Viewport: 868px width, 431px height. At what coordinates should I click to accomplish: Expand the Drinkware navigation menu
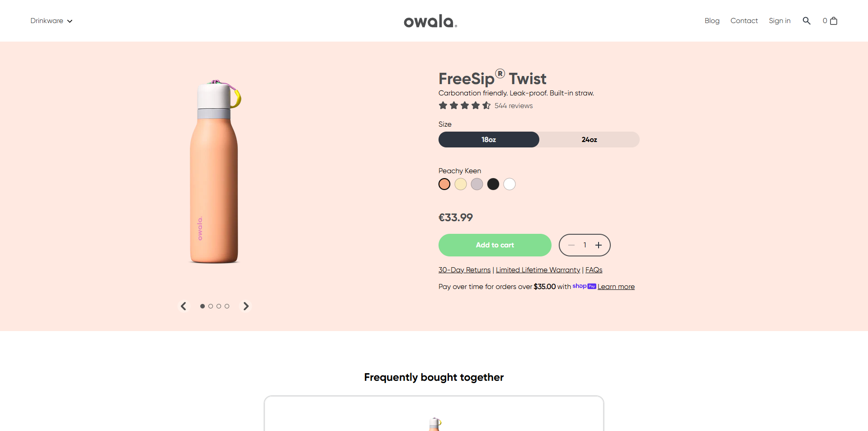point(47,21)
